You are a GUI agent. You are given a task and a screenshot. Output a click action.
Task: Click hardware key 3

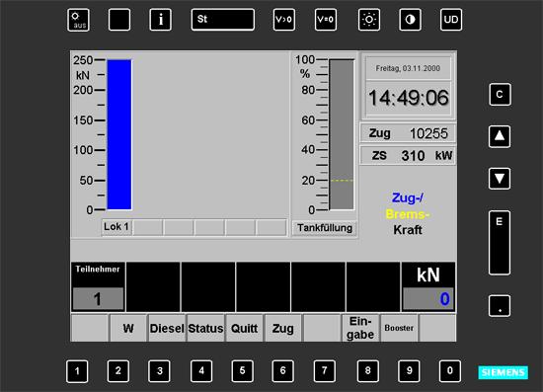[159, 371]
